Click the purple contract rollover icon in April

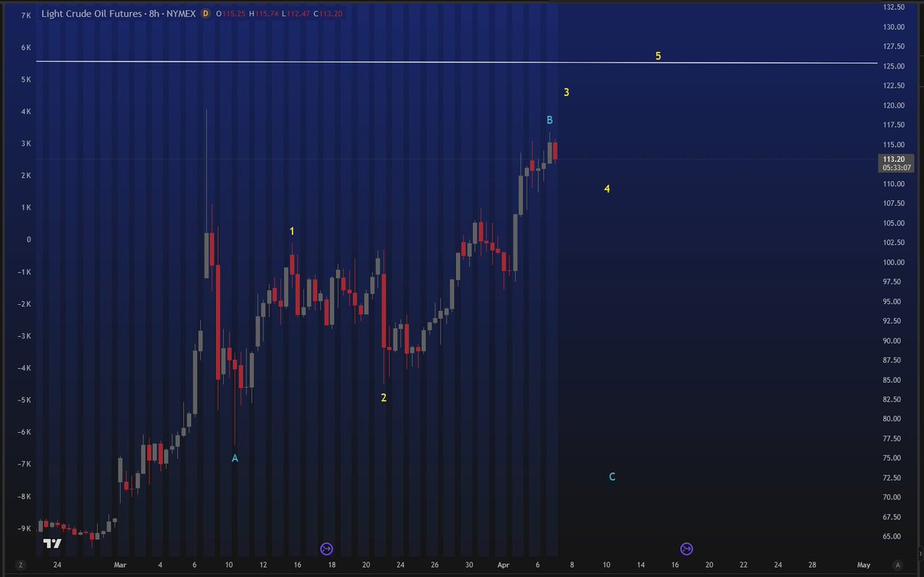(687, 548)
